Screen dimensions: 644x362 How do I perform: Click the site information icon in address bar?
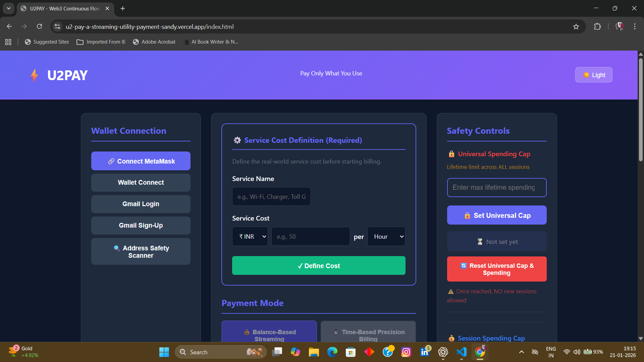[x=57, y=27]
